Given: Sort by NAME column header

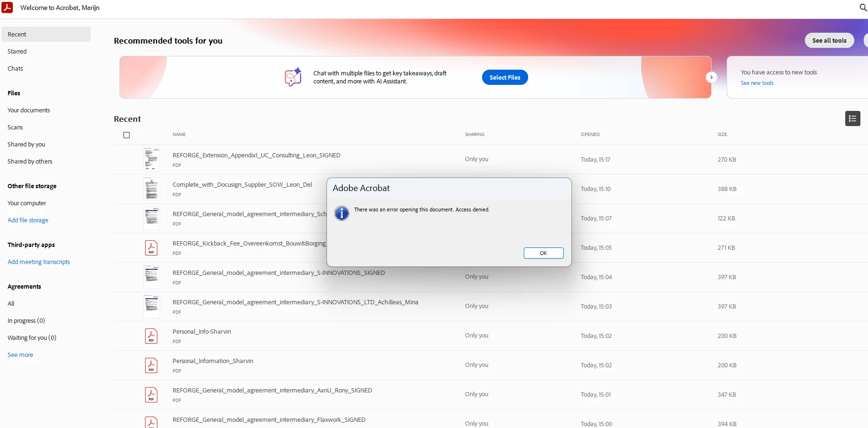Looking at the screenshot, I should click(x=179, y=135).
